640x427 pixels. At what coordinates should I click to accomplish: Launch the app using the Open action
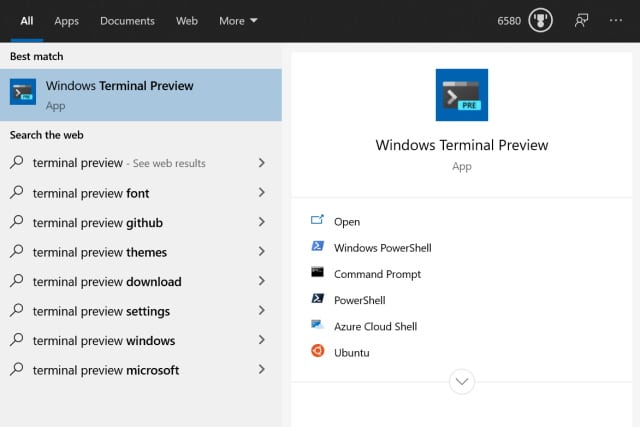point(346,221)
